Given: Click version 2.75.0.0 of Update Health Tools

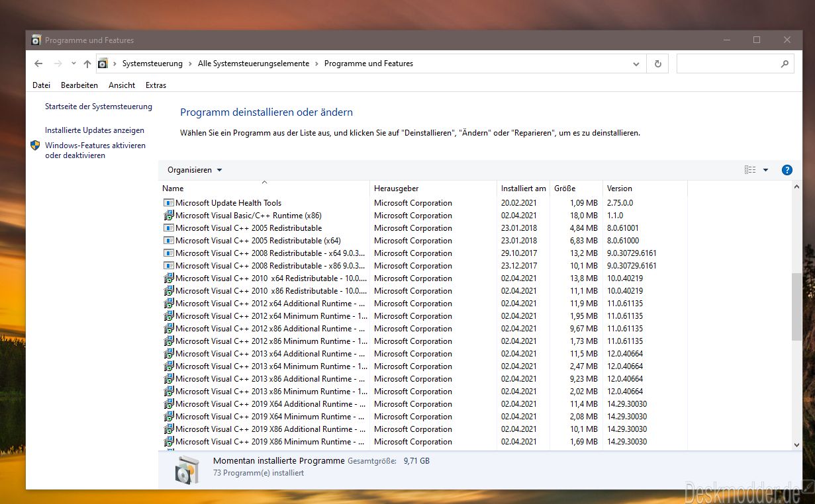Looking at the screenshot, I should pos(620,203).
